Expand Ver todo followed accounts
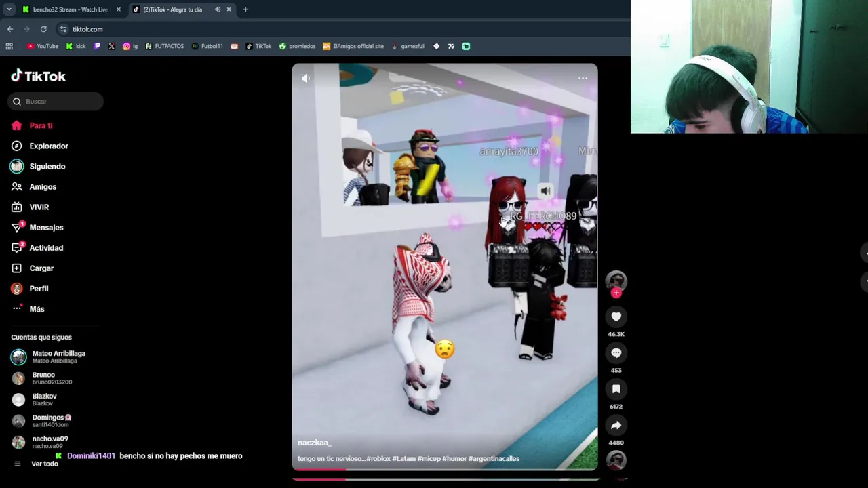Screen dimensions: 868x488 tap(35, 464)
